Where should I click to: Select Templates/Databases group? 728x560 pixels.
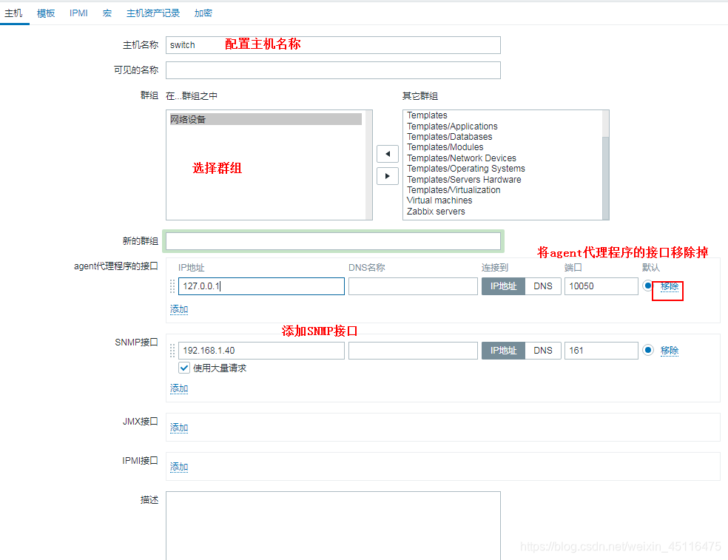point(449,137)
